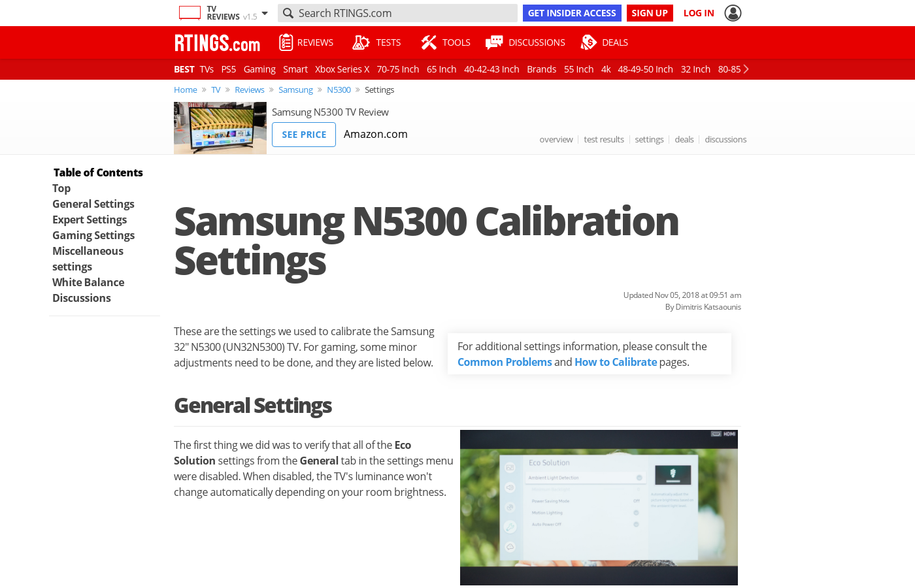Click the Samsung N5300 TV thumbnail
The width and height of the screenshot is (915, 588).
220,128
